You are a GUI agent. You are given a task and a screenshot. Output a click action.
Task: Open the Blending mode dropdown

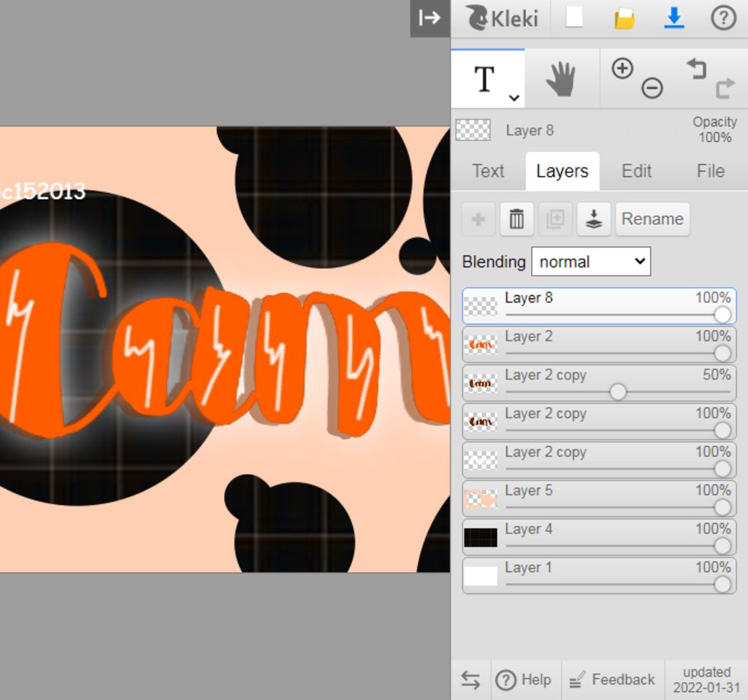point(591,262)
